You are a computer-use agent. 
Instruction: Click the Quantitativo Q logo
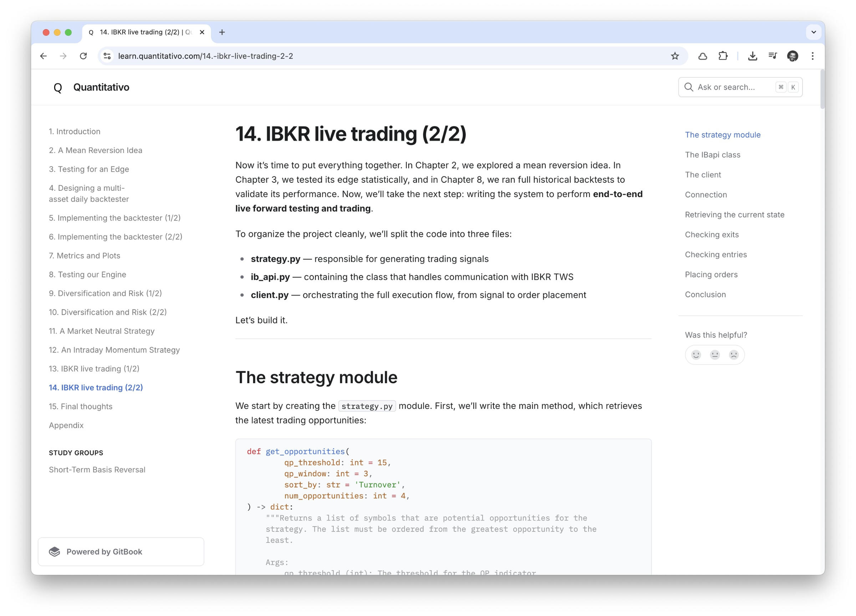pos(58,87)
